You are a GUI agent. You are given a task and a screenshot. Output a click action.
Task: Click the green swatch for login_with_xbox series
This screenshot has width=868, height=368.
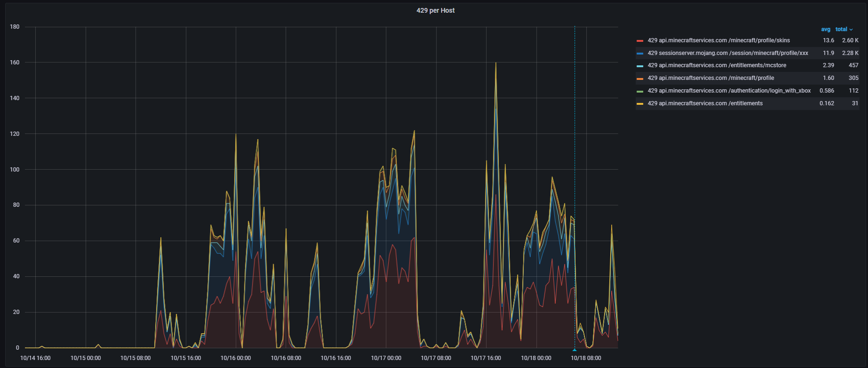[x=639, y=91]
